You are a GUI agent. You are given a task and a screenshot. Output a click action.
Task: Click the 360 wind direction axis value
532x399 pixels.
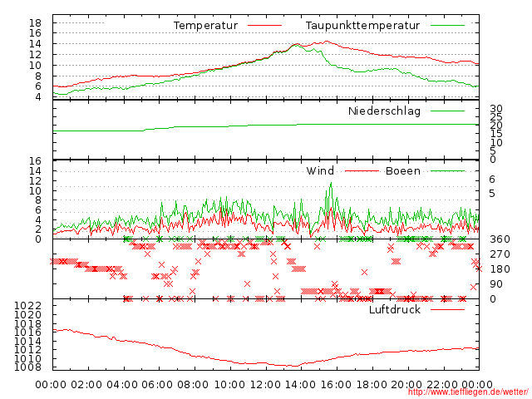point(500,239)
